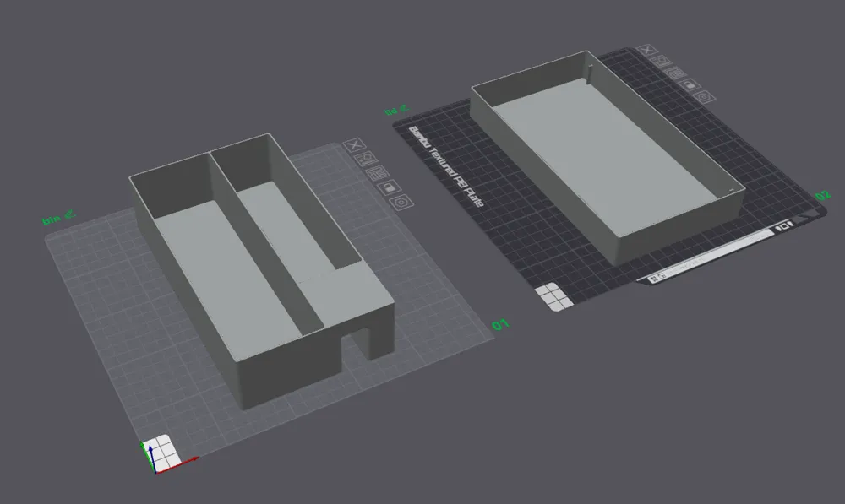Toggle the lock on plate 01
Screen dimensions: 845x504
click(390, 187)
